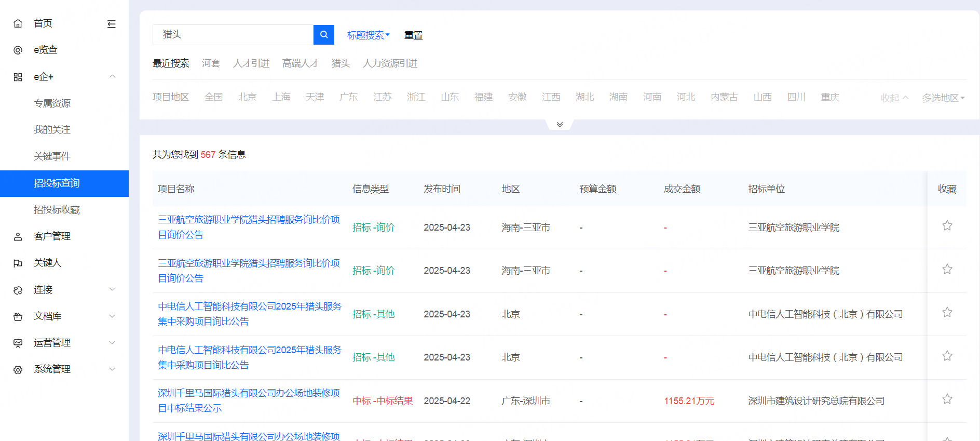Select 招投标查询 menu item
This screenshot has width=980, height=441.
(64, 183)
